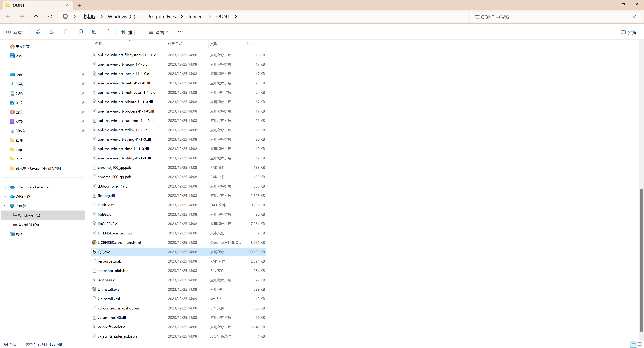The height and width of the screenshot is (348, 644).
Task: Open the See more ellipsis menu
Action: (180, 32)
